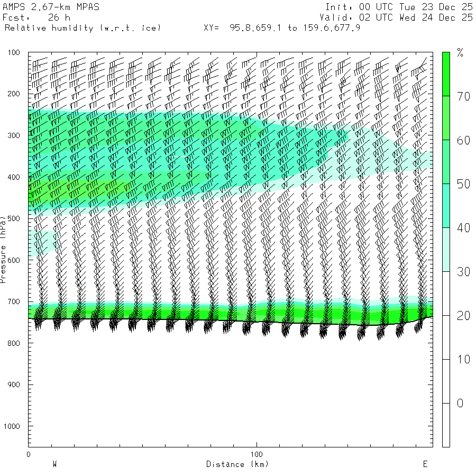Viewport: 476px width, 476px height.
Task: Click the pressure axis tick label '500'
Action: coord(14,218)
